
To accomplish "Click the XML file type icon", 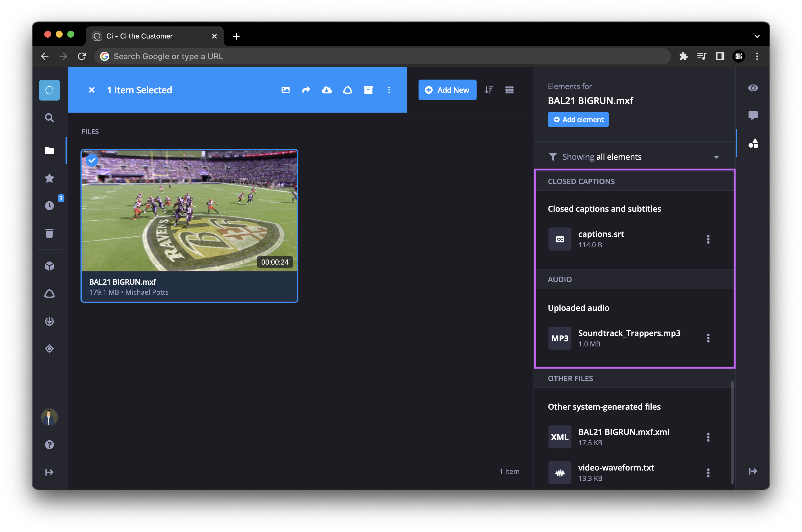I will click(560, 437).
